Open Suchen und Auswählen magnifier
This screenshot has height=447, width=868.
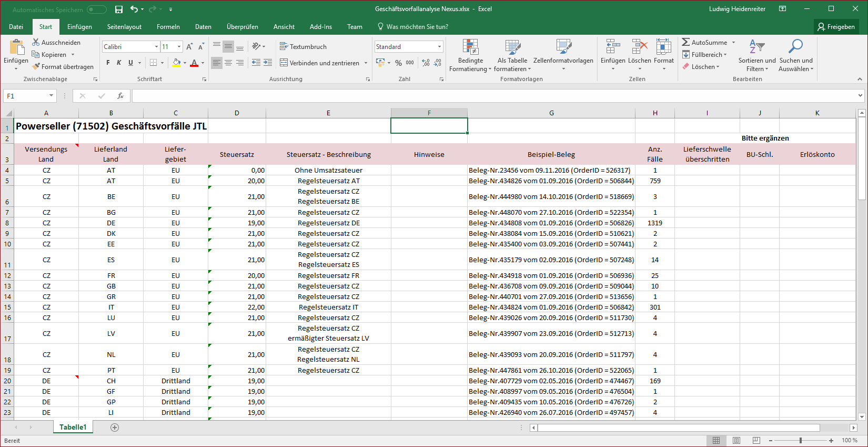coord(796,46)
